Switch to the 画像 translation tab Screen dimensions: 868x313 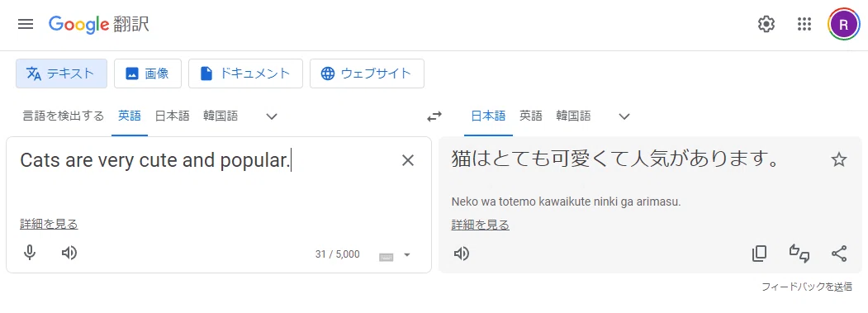point(148,74)
